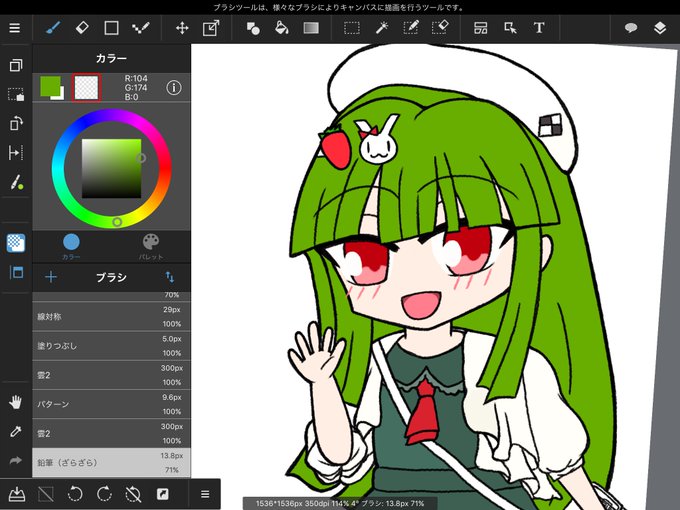Click the カラー panel header

pos(111,59)
